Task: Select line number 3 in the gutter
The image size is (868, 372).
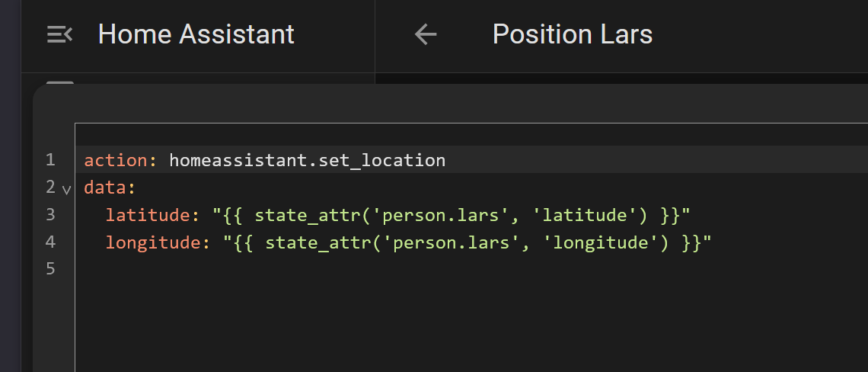Action: point(50,215)
